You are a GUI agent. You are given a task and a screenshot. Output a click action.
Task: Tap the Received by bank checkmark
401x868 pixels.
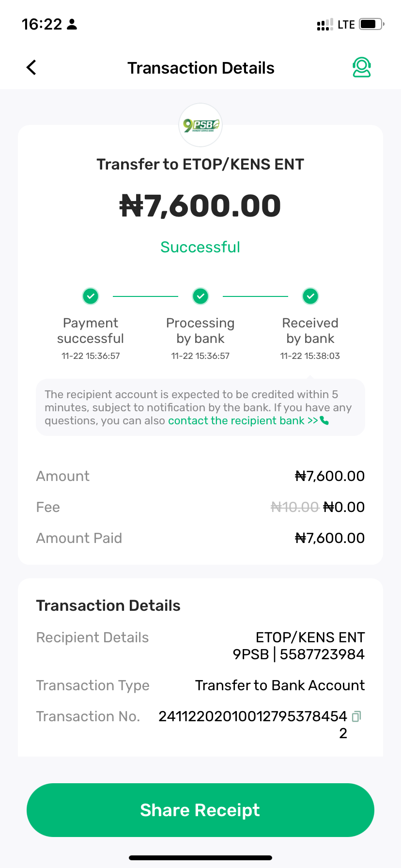point(310,296)
